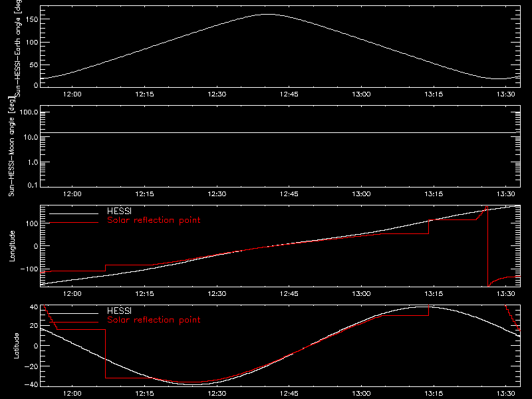532x399 pixels.
Task: Pick "13:15" time label under the Longitude plot
Action: click(x=434, y=294)
